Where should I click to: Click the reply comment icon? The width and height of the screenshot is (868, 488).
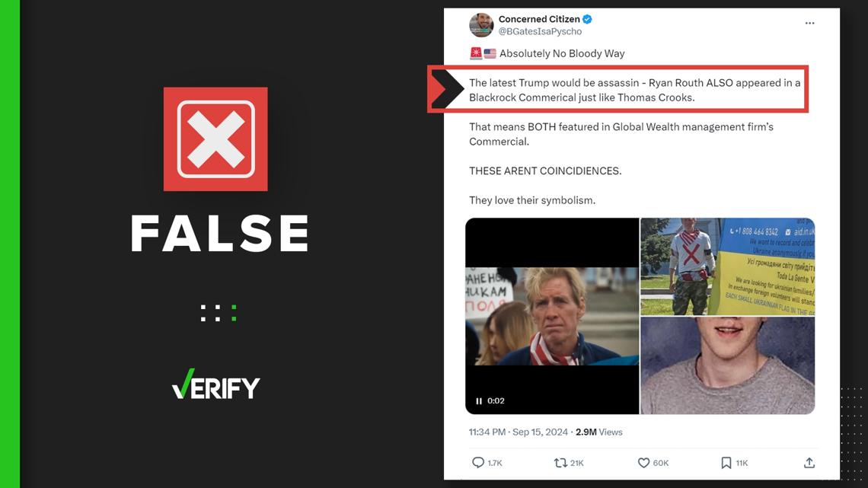pos(477,463)
